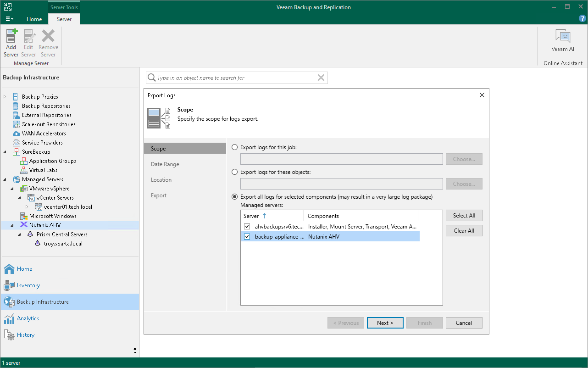Uncheck the backup-appliance server checkbox
This screenshot has height=368, width=588.
click(x=247, y=237)
